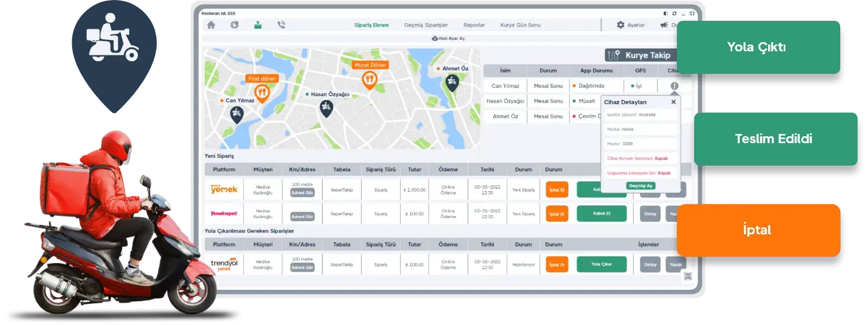Select Murat Döner restaurant pin on map
Image resolution: width=868 pixels, height=325 pixels.
click(370, 80)
